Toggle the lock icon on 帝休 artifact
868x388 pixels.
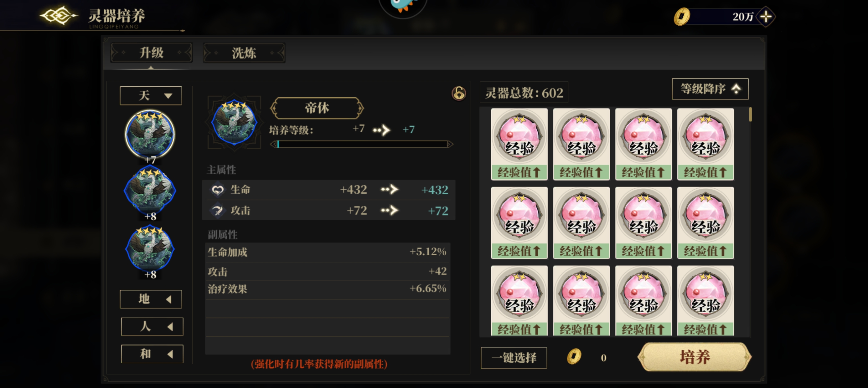[x=459, y=93]
